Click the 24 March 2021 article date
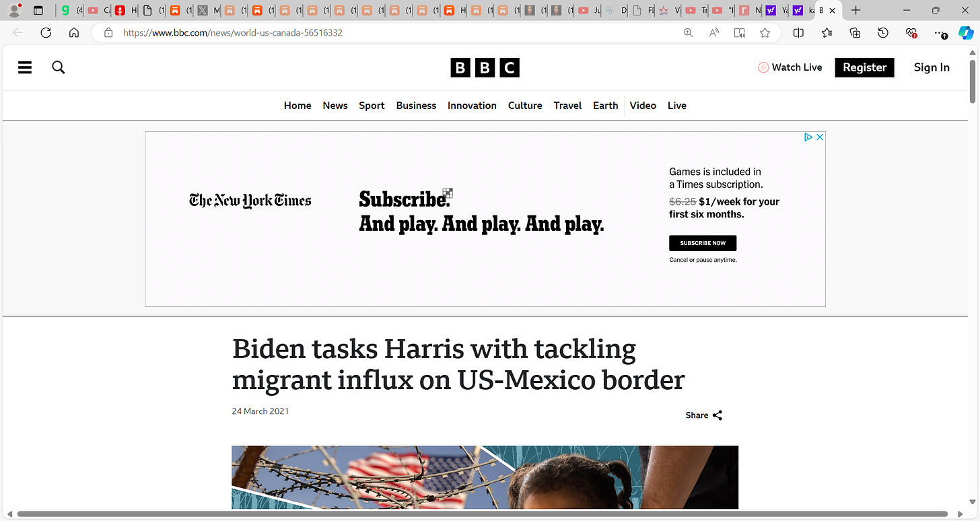 [x=260, y=411]
